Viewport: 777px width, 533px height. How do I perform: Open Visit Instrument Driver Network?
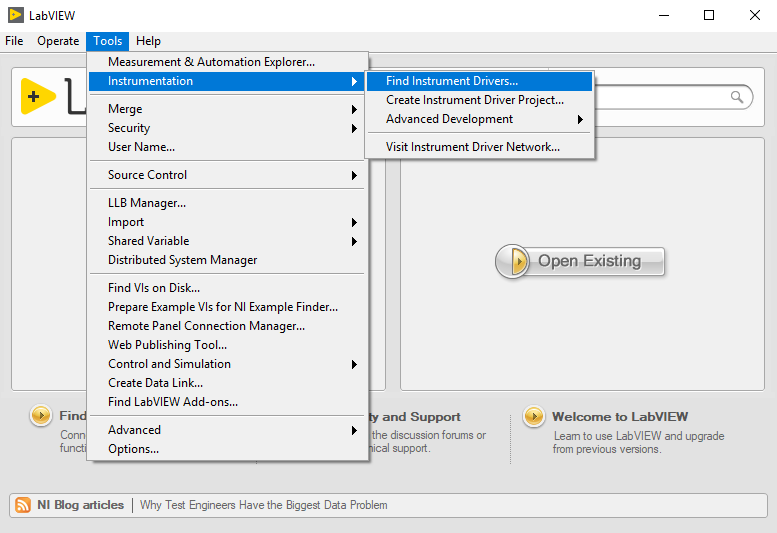(473, 147)
